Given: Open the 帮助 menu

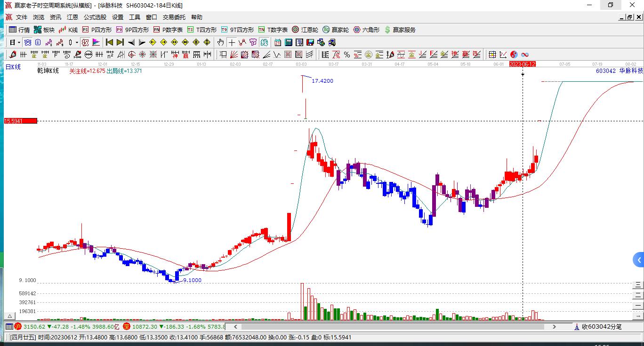Looking at the screenshot, I should [x=197, y=17].
